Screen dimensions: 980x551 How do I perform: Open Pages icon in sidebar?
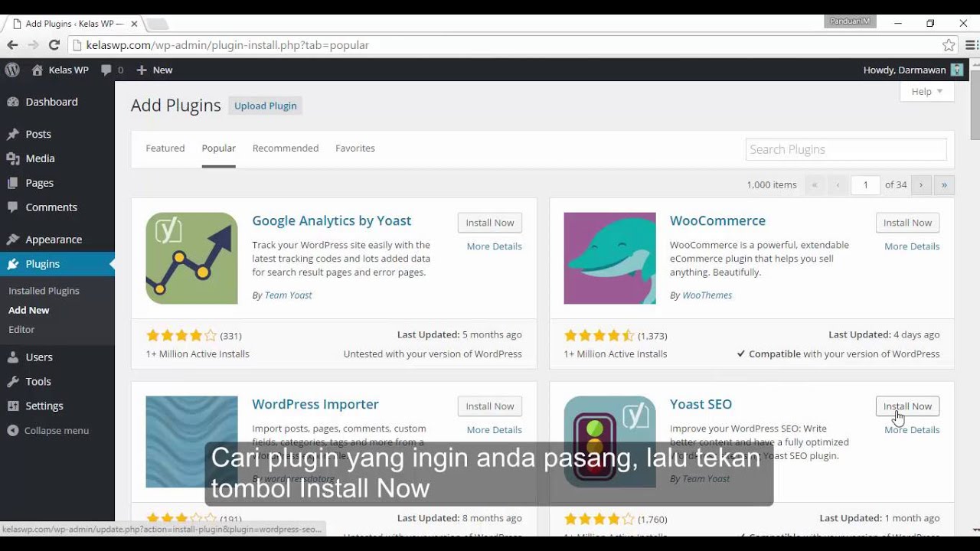[12, 183]
